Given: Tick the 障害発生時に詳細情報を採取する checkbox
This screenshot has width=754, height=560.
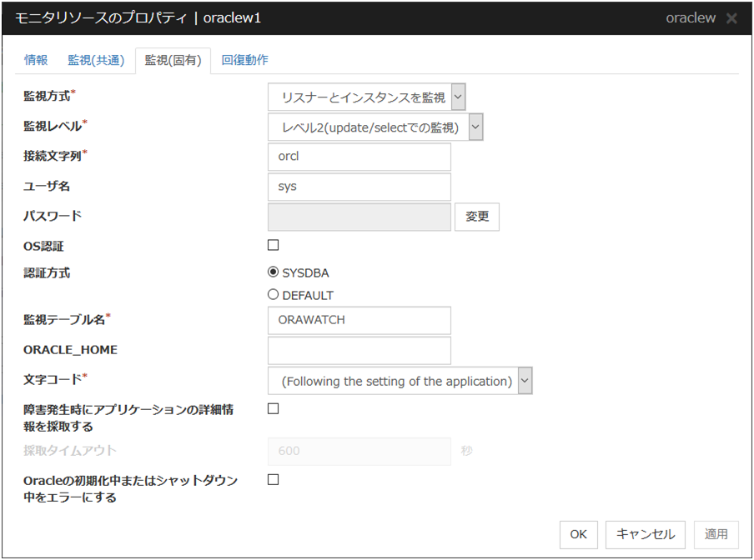Looking at the screenshot, I should (273, 408).
